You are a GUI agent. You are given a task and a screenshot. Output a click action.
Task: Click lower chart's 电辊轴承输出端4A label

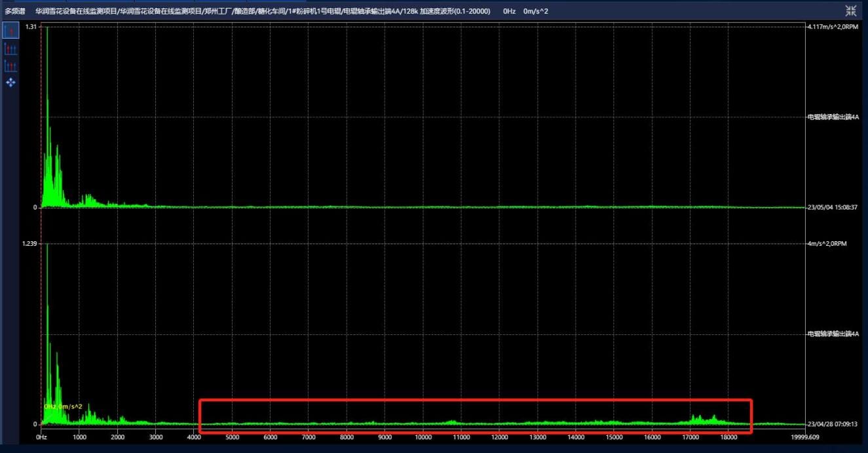pos(833,334)
